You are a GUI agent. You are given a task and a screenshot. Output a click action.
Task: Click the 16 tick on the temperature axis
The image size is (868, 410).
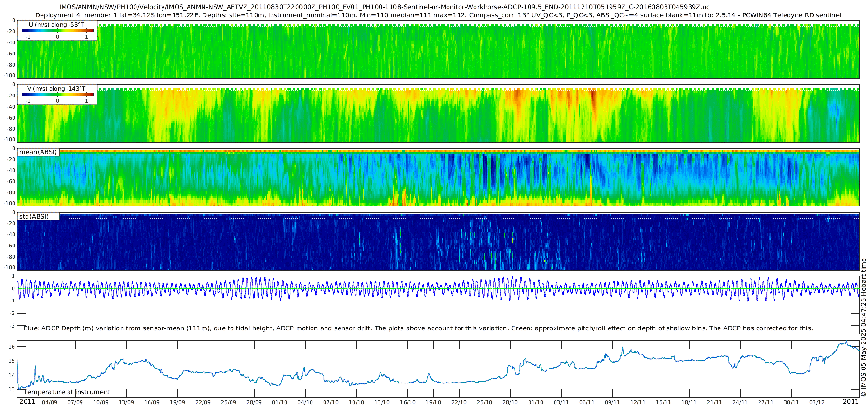[12, 347]
